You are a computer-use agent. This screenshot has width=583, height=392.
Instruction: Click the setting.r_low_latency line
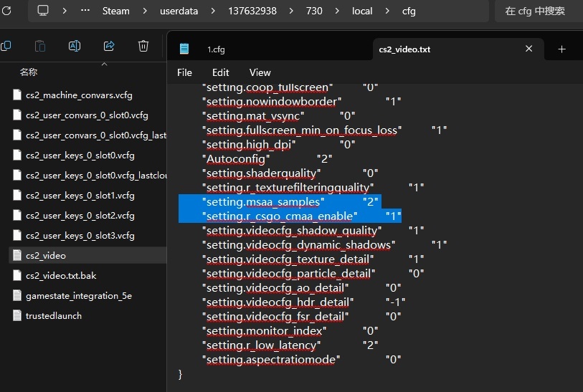pyautogui.click(x=290, y=345)
